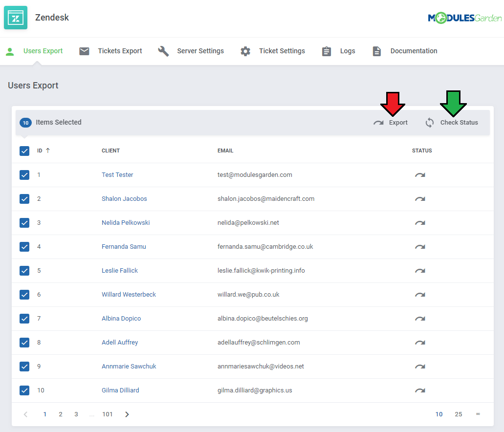Uncheck row 3 Nelida Pelkowski checkbox
The height and width of the screenshot is (432, 504).
[x=24, y=223]
